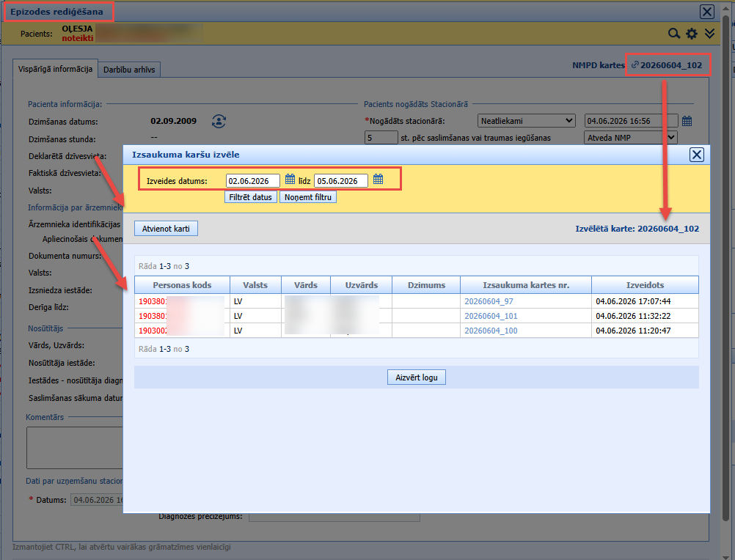Click the Aizvērt logu button

(416, 377)
